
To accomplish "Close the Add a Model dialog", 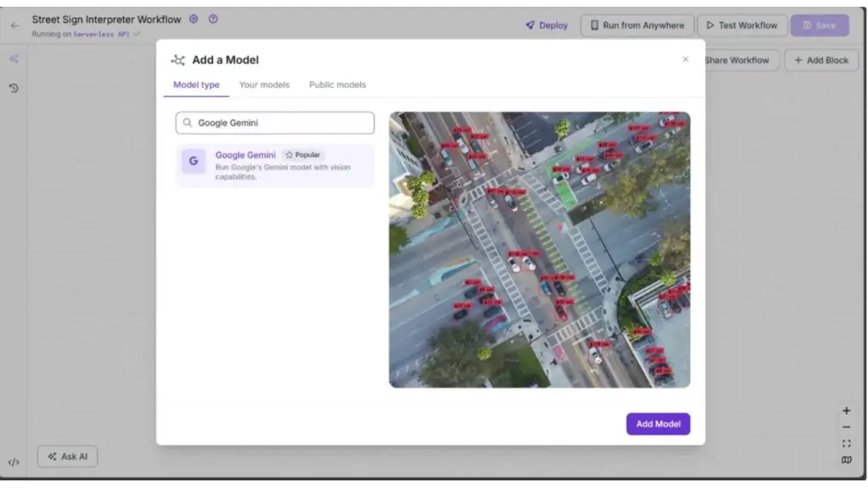I will tap(685, 59).
